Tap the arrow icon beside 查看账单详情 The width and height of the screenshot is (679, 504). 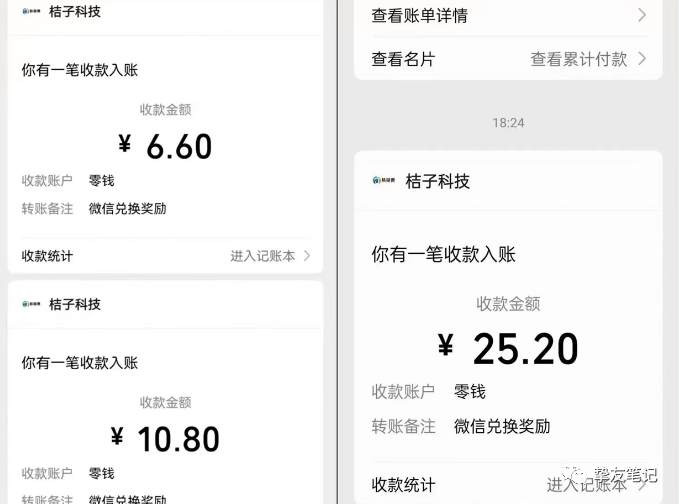coord(641,15)
